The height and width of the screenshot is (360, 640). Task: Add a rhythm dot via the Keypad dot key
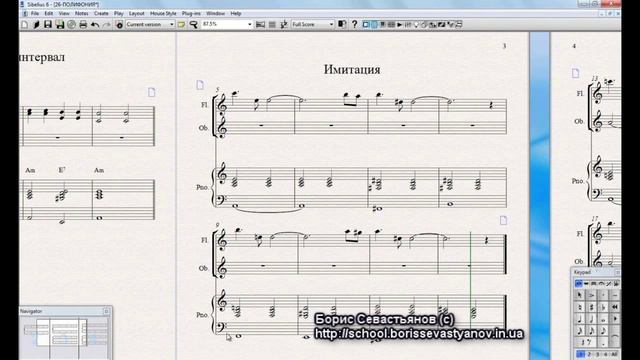click(x=603, y=342)
